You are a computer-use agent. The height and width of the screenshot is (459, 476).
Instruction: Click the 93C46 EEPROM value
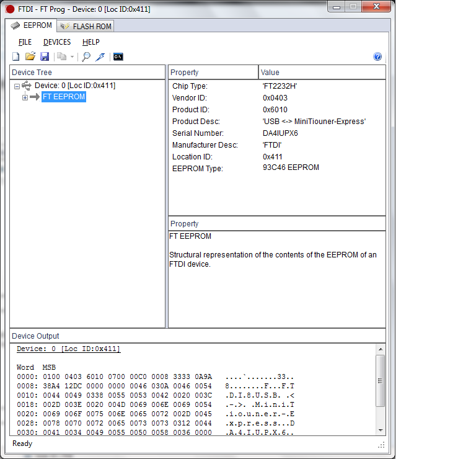click(291, 167)
